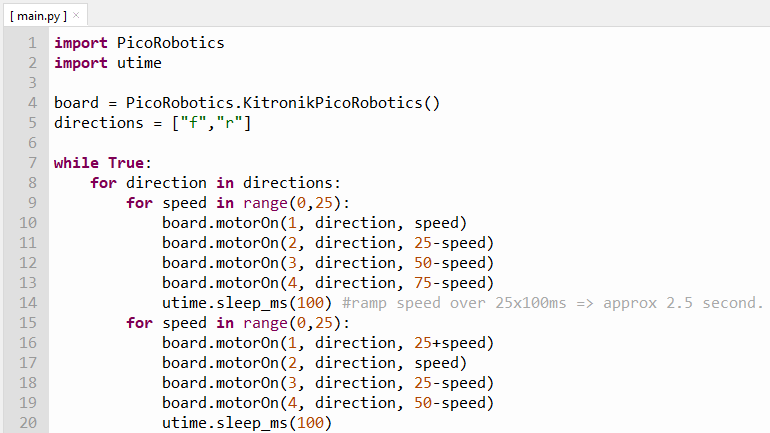Click line number 14 in the gutter
The image size is (770, 433).
tap(28, 303)
